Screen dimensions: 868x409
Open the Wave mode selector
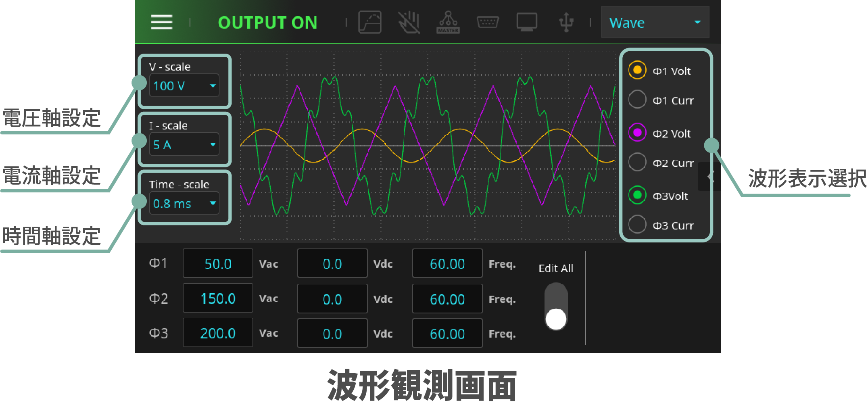coord(655,23)
